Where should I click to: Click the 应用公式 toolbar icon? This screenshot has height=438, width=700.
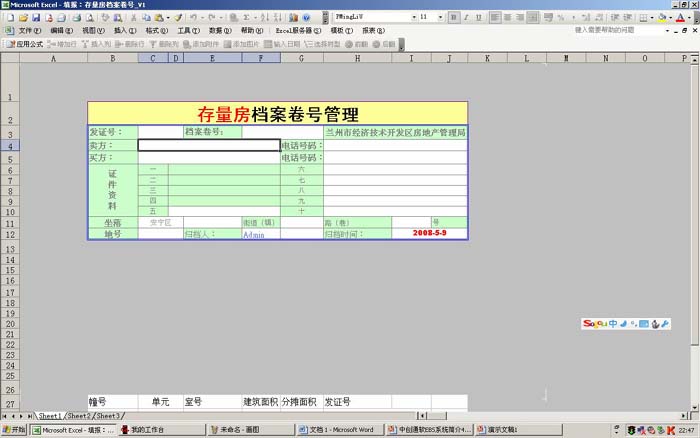[26, 45]
